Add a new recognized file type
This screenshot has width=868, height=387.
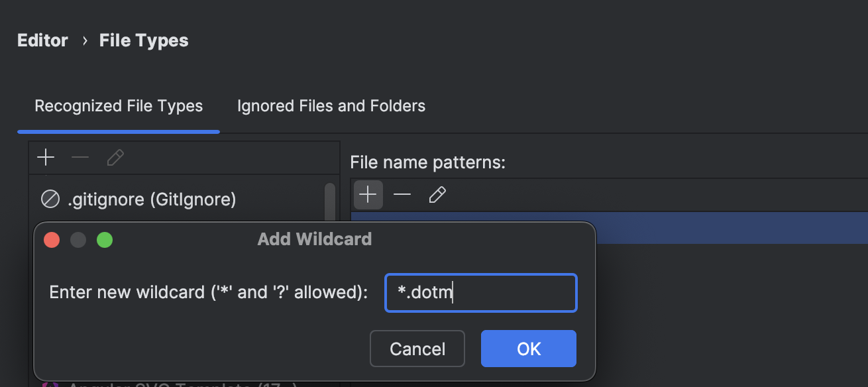(45, 157)
